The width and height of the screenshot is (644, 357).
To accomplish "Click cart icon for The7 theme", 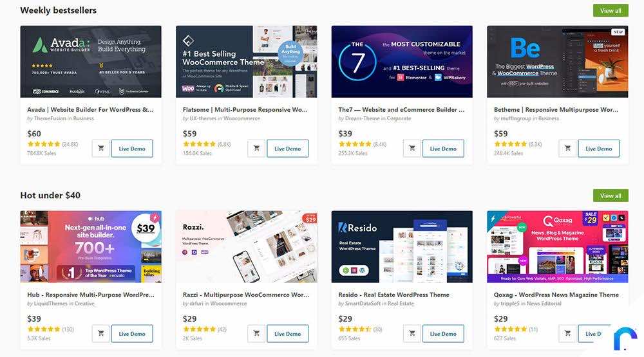I will tap(412, 149).
